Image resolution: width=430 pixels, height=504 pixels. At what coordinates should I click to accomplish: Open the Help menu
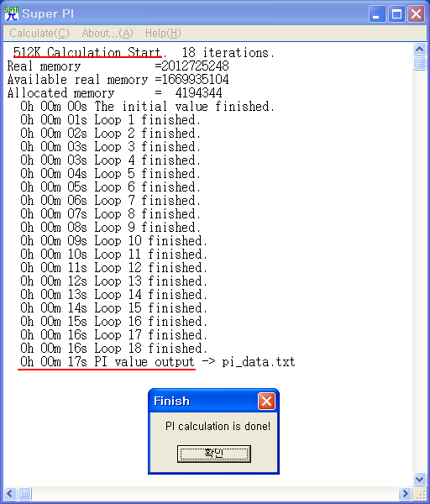click(x=163, y=33)
